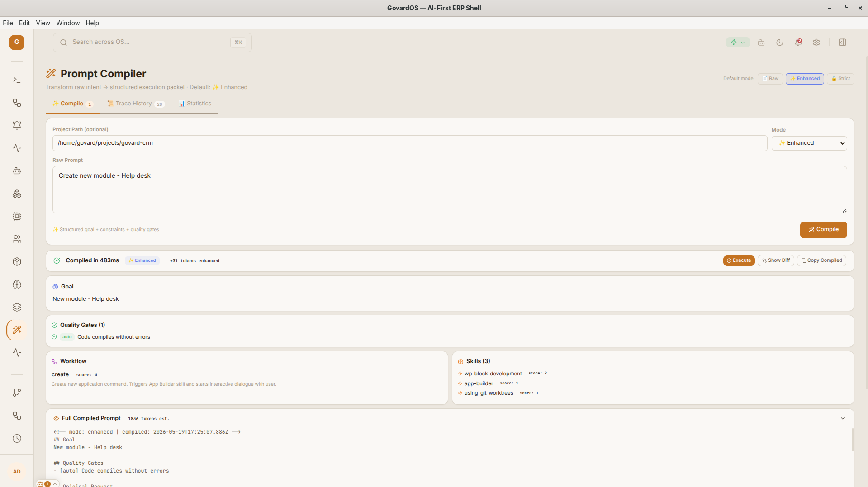Click the Copy Compiled button
868x487 pixels.
pyautogui.click(x=821, y=260)
